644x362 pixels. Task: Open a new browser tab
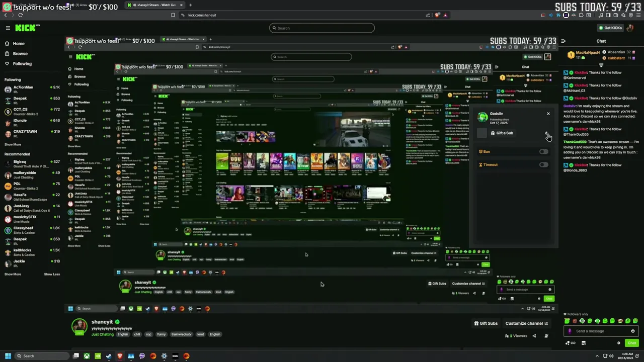click(x=191, y=5)
